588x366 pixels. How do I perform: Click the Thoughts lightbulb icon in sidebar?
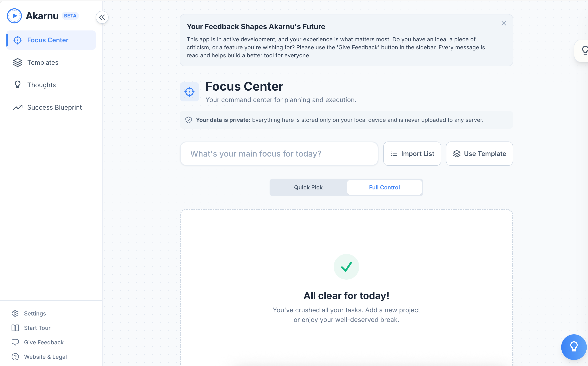pyautogui.click(x=17, y=85)
